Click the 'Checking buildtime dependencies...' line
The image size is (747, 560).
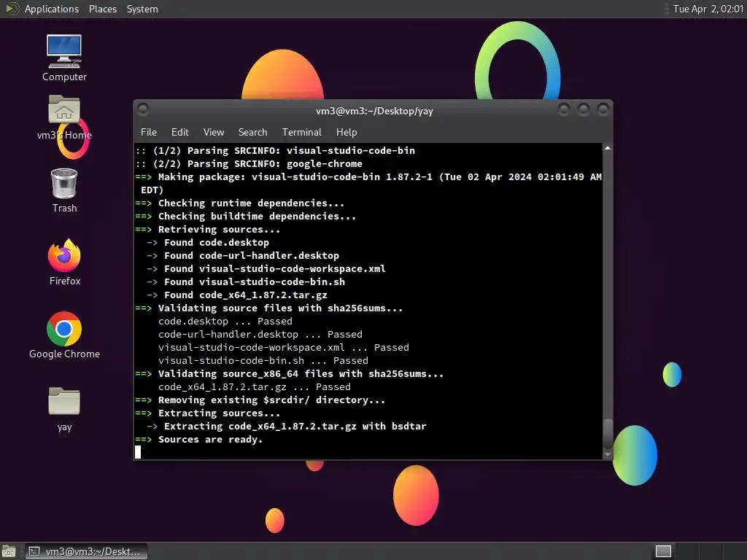click(x=245, y=216)
